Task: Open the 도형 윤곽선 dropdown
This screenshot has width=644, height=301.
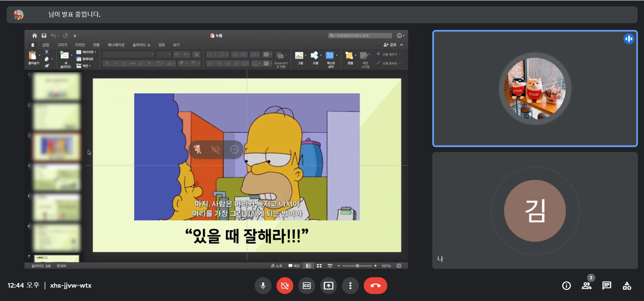Action: pyautogui.click(x=389, y=63)
